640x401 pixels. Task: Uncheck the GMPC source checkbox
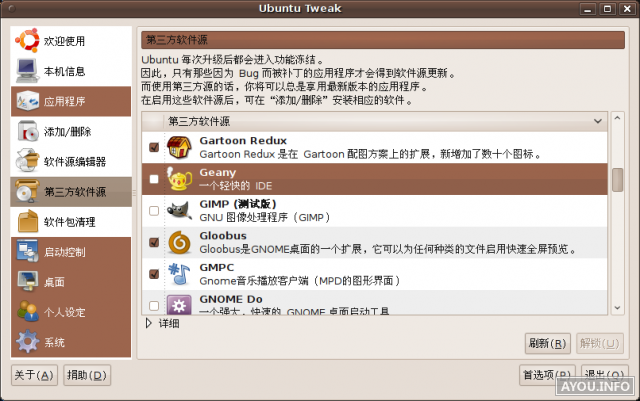154,274
